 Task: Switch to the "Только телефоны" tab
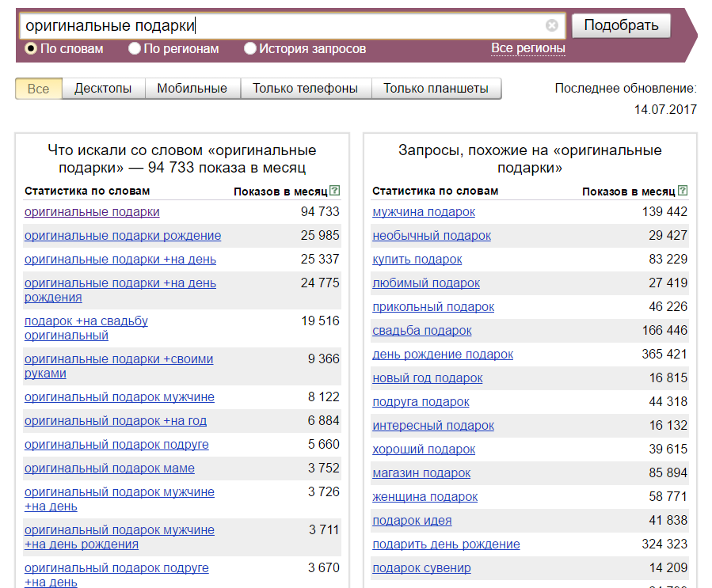(305, 89)
